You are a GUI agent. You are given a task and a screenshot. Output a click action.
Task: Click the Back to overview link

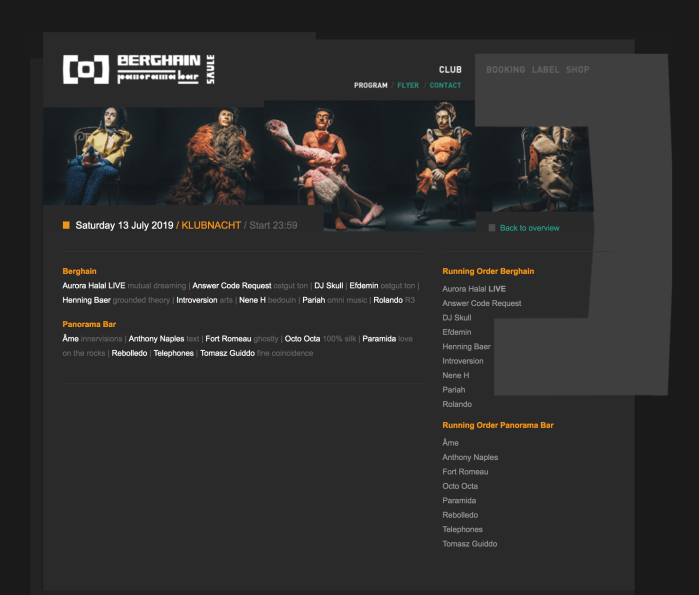click(529, 228)
